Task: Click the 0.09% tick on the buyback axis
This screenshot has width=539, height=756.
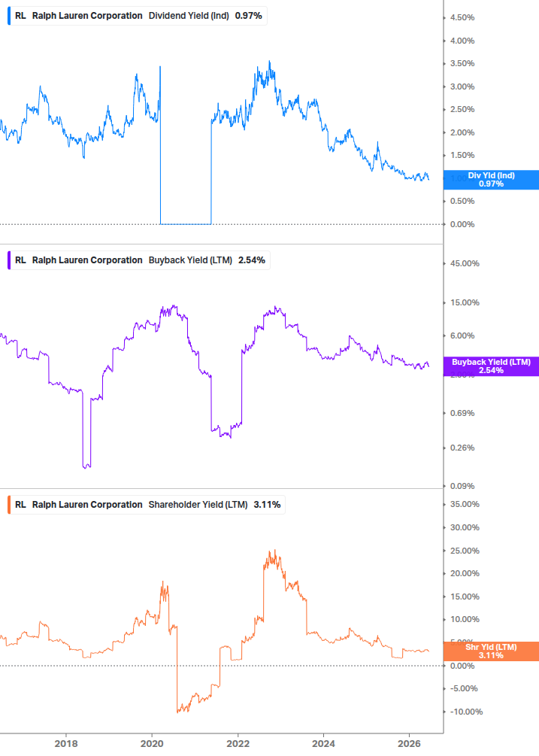Action: pos(462,486)
